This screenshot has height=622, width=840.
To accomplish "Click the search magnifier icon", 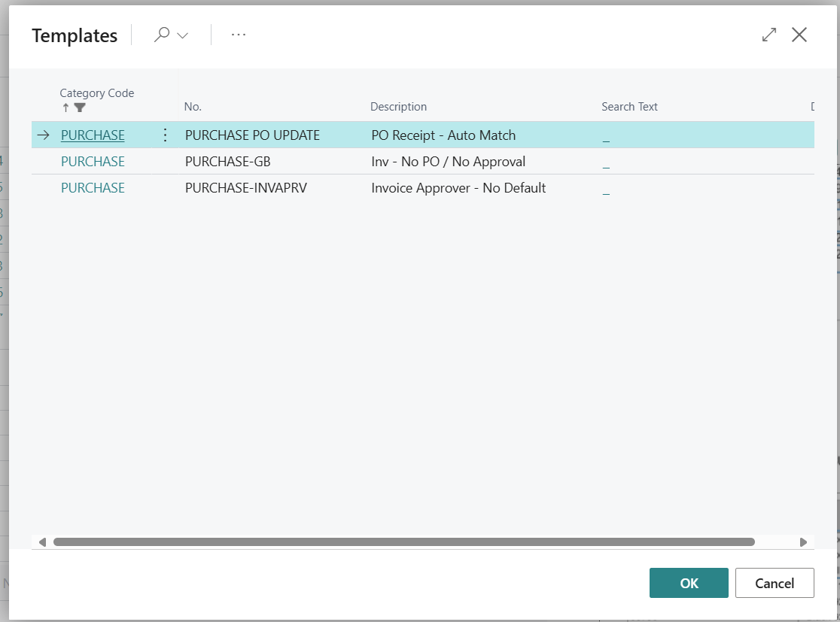I will click(162, 35).
